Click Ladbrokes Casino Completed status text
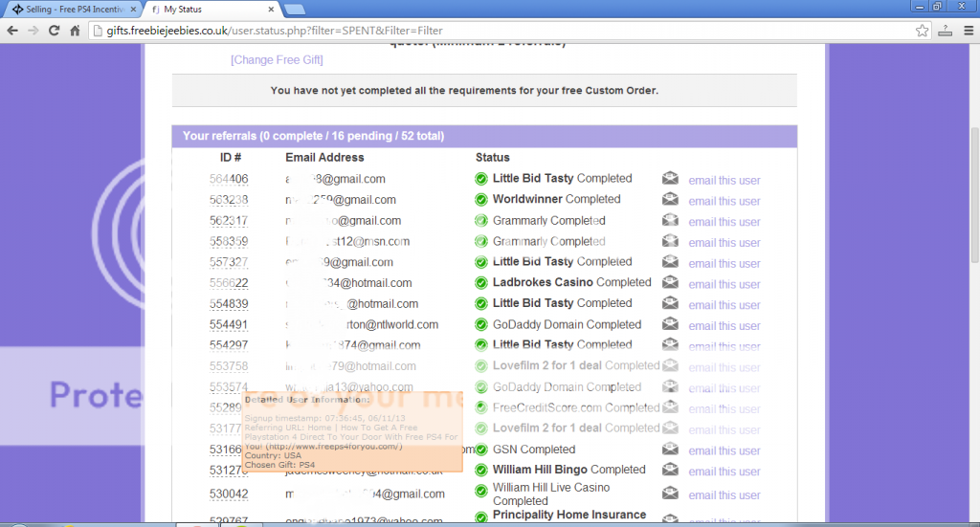The image size is (980, 527). tap(572, 282)
